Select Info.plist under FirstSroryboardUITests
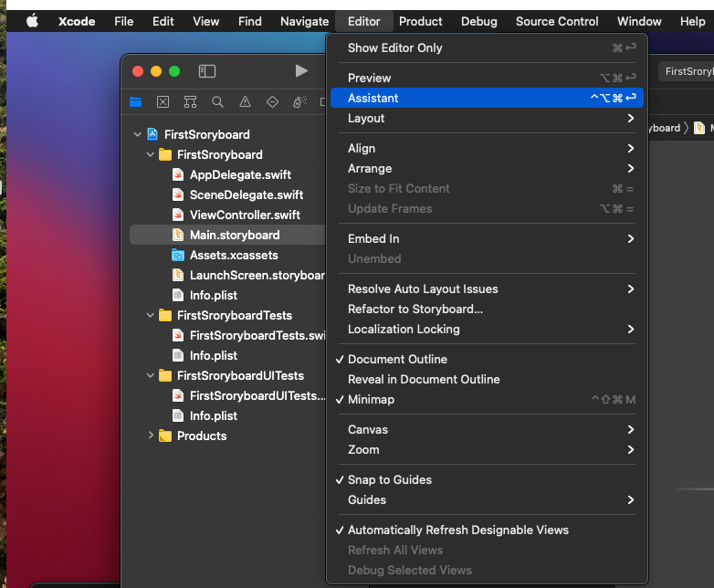Viewport: 714px width, 588px height. (x=227, y=415)
